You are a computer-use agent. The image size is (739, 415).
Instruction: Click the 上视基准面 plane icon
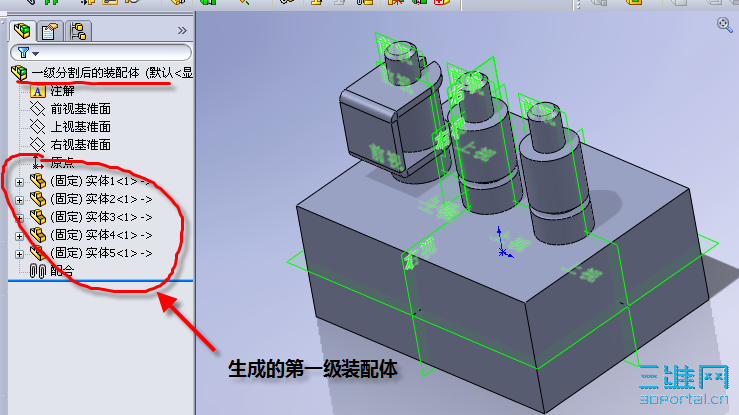tap(37, 127)
